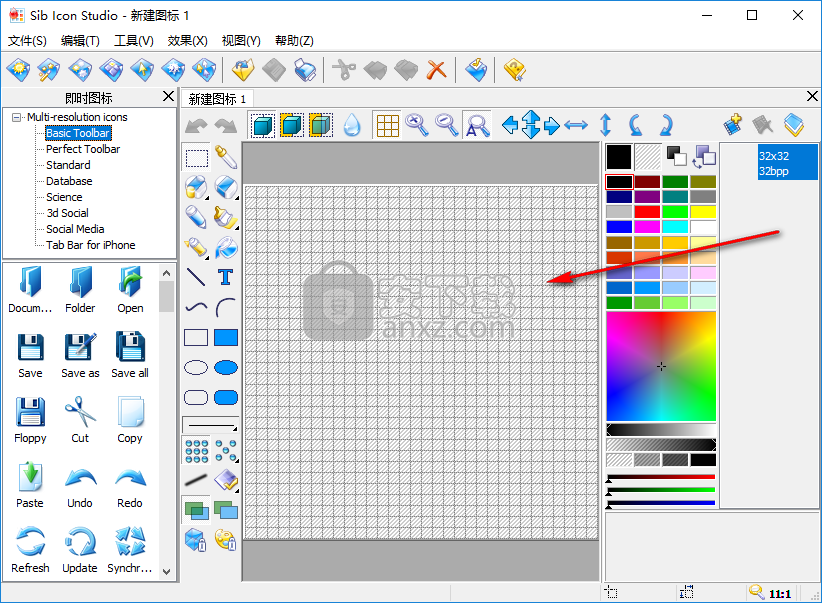Click the zoom out magnifier
Viewport: 822px width, 603px height.
tap(447, 125)
